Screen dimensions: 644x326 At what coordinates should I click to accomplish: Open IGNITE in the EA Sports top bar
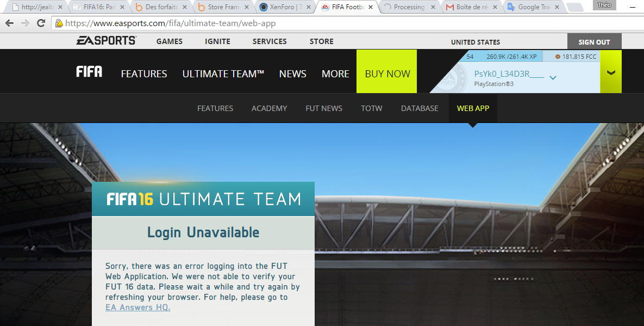pos(217,41)
